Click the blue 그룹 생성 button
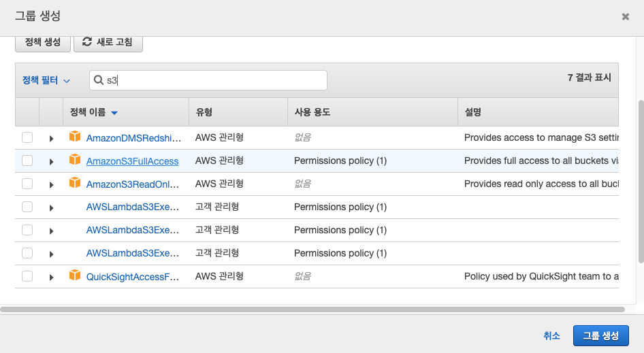644x353 pixels. tap(601, 336)
